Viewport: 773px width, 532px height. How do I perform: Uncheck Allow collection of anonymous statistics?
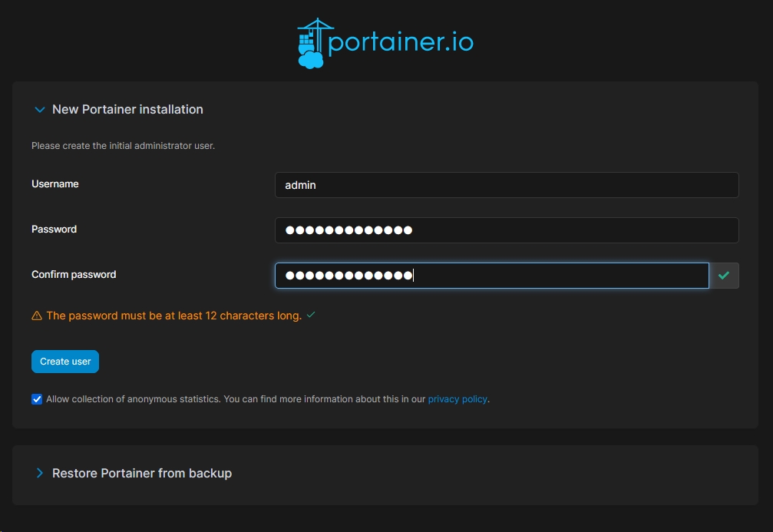[37, 399]
